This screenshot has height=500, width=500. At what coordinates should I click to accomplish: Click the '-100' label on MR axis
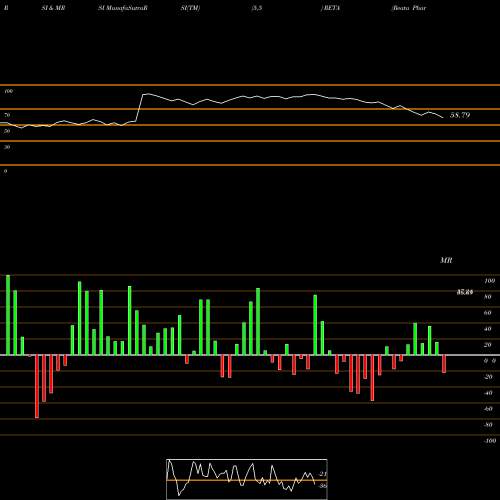pyautogui.click(x=489, y=441)
